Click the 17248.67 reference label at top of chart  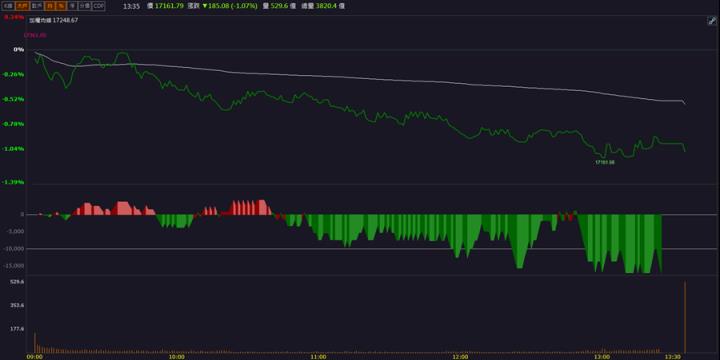(66, 21)
